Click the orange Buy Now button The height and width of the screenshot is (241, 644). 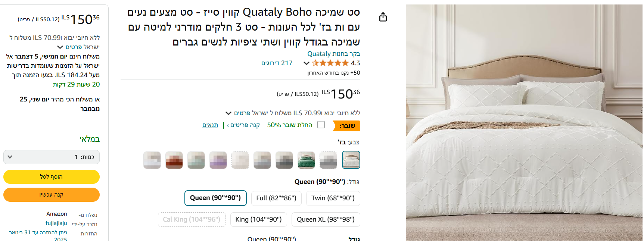click(52, 195)
